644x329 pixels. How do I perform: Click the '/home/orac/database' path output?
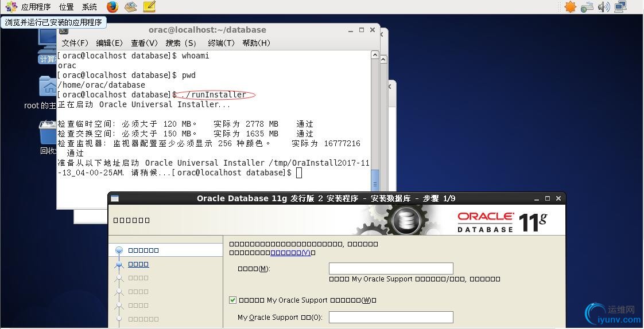[102, 85]
